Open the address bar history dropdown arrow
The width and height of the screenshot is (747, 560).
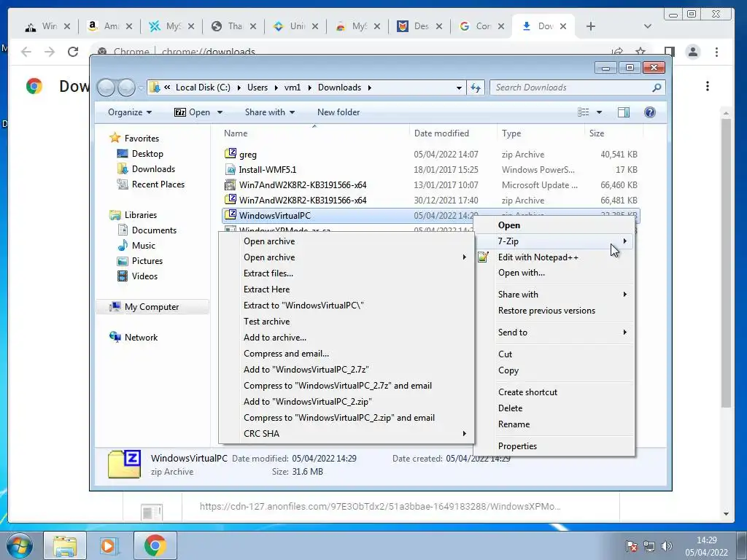459,87
